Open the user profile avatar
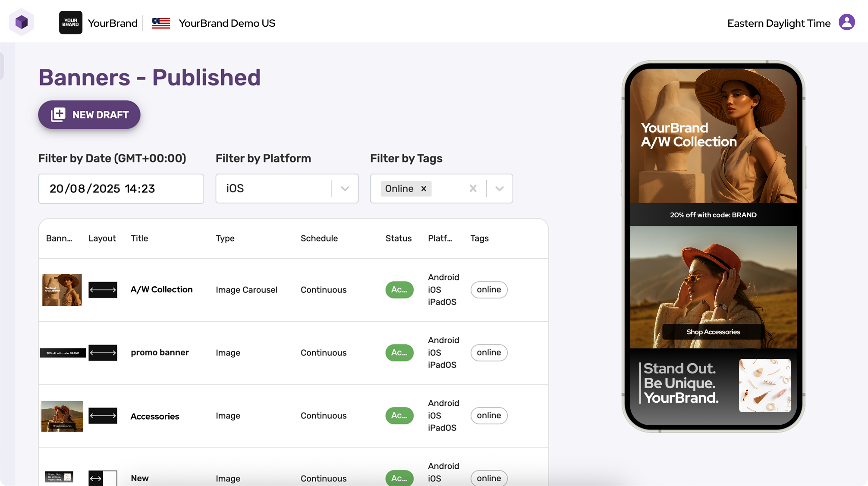This screenshot has height=486, width=868. click(x=846, y=22)
